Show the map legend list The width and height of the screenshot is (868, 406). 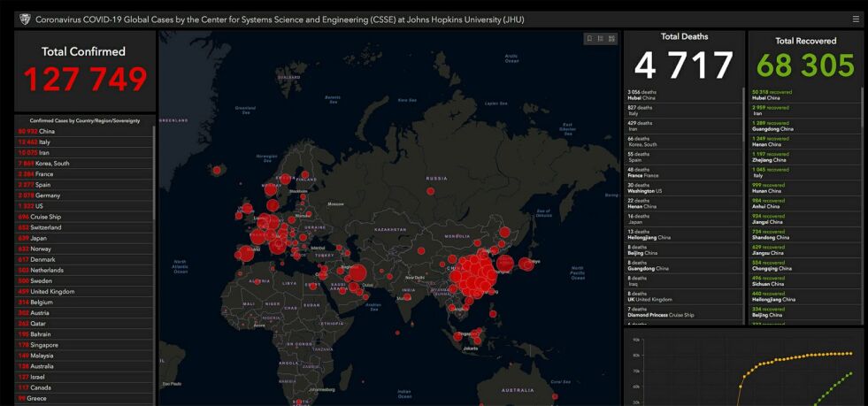tap(601, 39)
